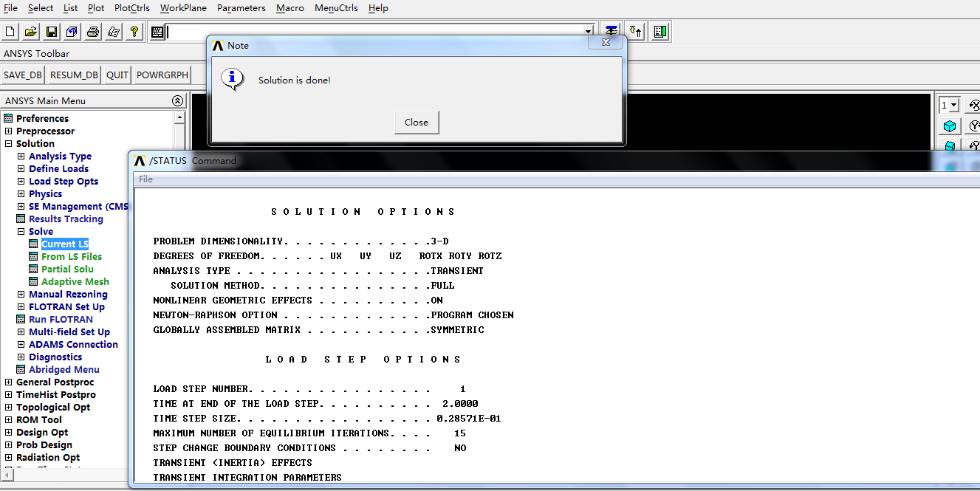Screen dimensions: 980x491
Task: Click the Save Analysis floppy icon
Action: 51,31
